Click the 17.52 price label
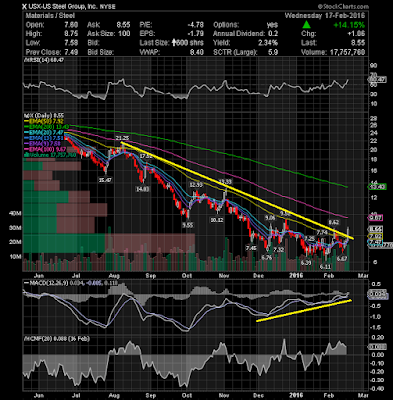This screenshot has width=393, height=400. 146,156
